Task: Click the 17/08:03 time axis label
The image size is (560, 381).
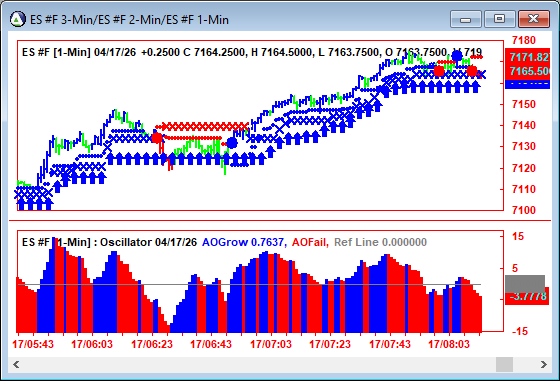Action: click(x=449, y=344)
